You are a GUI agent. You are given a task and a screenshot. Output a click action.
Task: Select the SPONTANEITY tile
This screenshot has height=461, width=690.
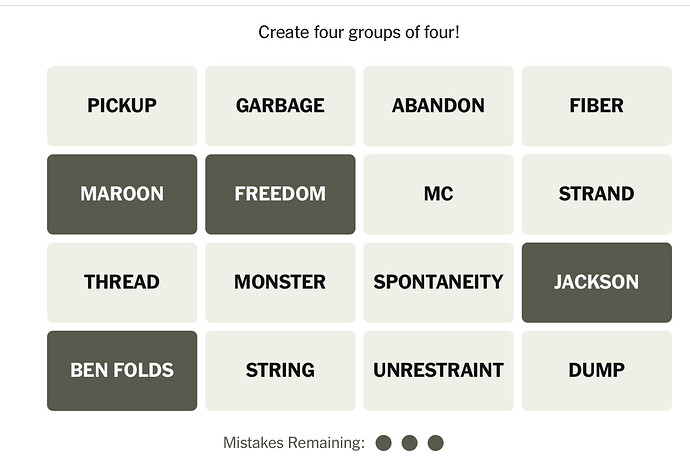(438, 282)
